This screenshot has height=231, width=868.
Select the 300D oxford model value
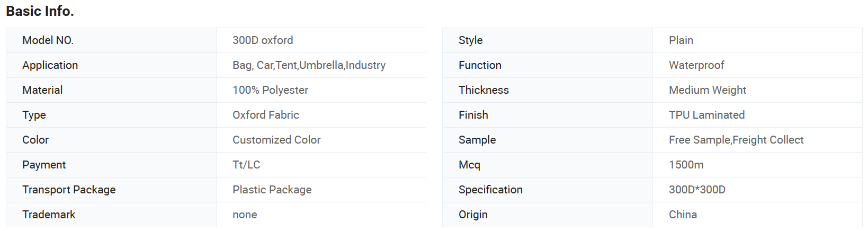coord(263,40)
